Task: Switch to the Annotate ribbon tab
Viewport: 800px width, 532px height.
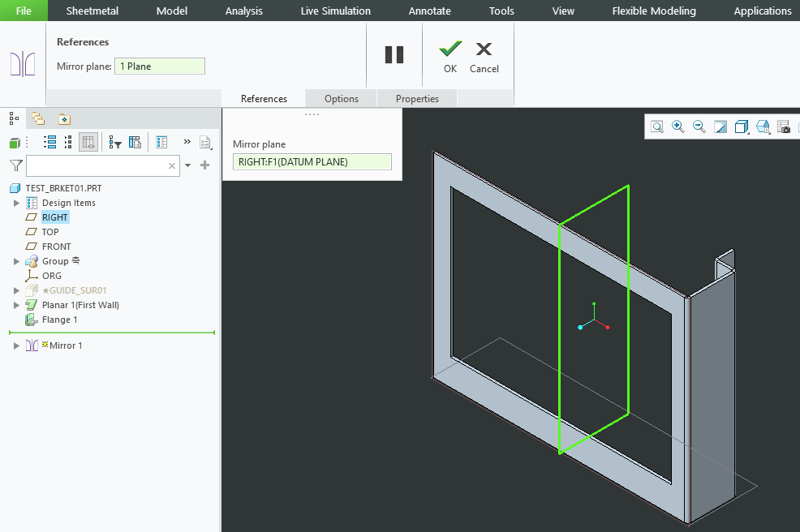Action: click(x=429, y=11)
